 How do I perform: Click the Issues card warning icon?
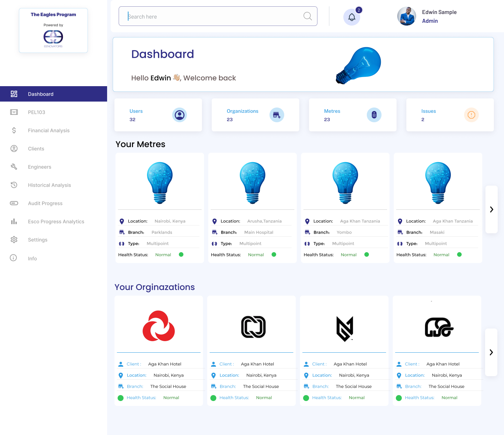tap(471, 115)
